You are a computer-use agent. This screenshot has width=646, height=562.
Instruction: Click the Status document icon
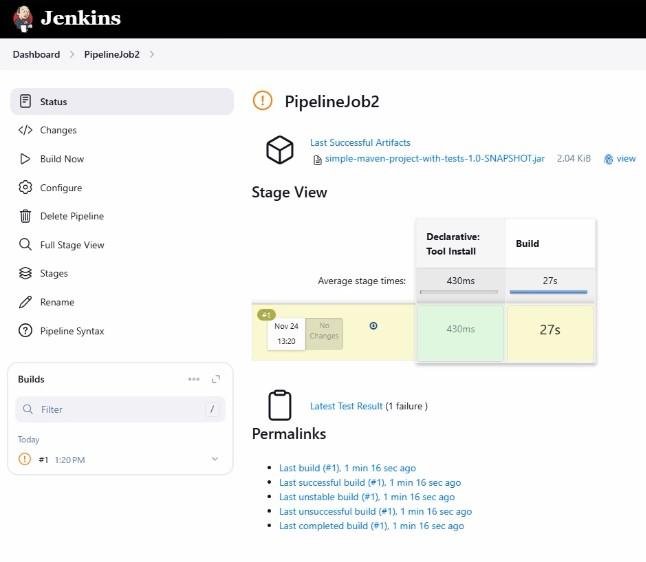pyautogui.click(x=25, y=101)
